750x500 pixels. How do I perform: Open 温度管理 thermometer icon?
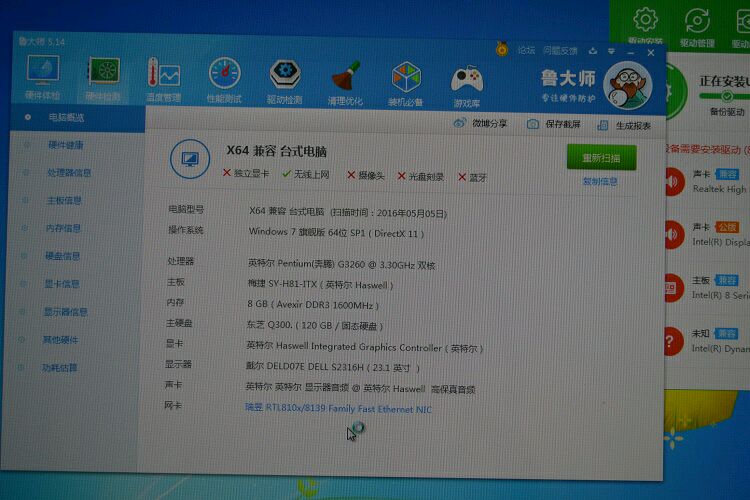pos(164,73)
